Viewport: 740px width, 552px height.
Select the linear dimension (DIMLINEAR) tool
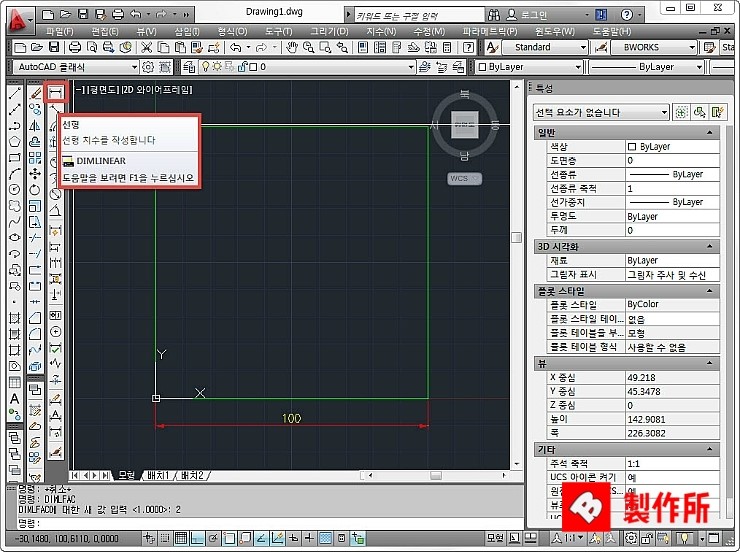(56, 92)
